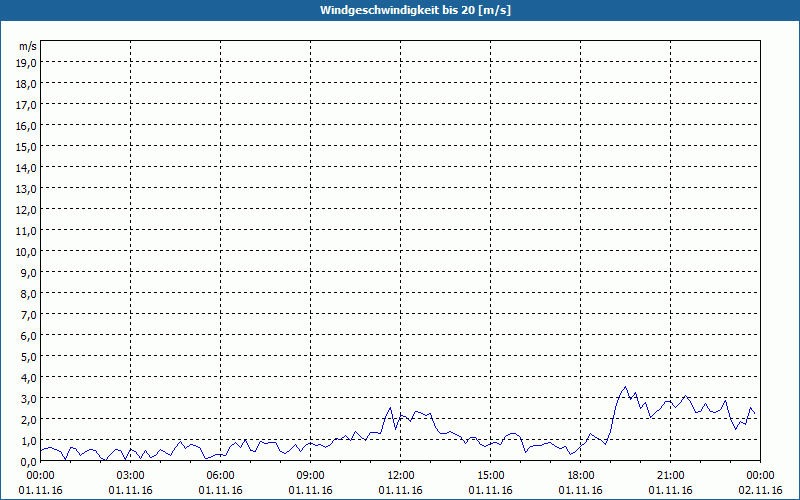Click the date 01.11.16 under 12:00
Viewport: 800px width, 500px height.
coord(401,490)
